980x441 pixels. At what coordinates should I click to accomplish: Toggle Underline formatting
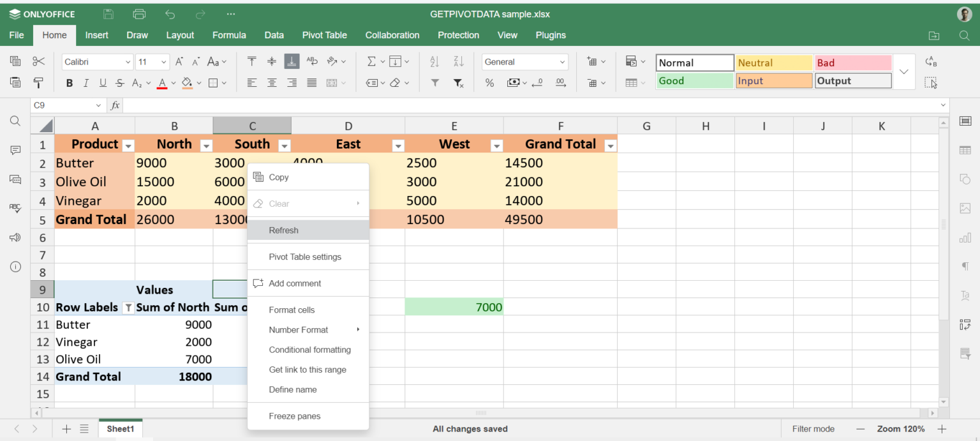102,83
